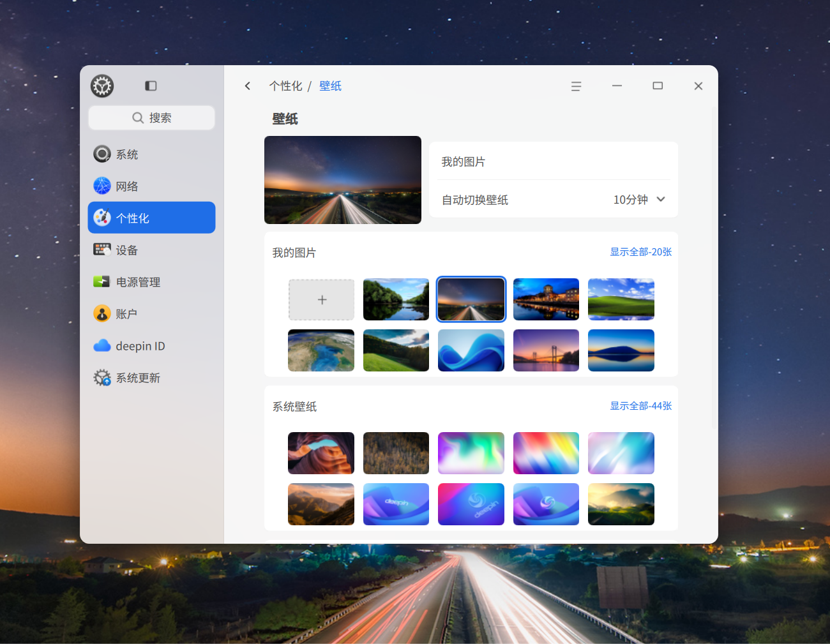
Task: Click 个性化 in the breadcrumb
Action: 285,86
